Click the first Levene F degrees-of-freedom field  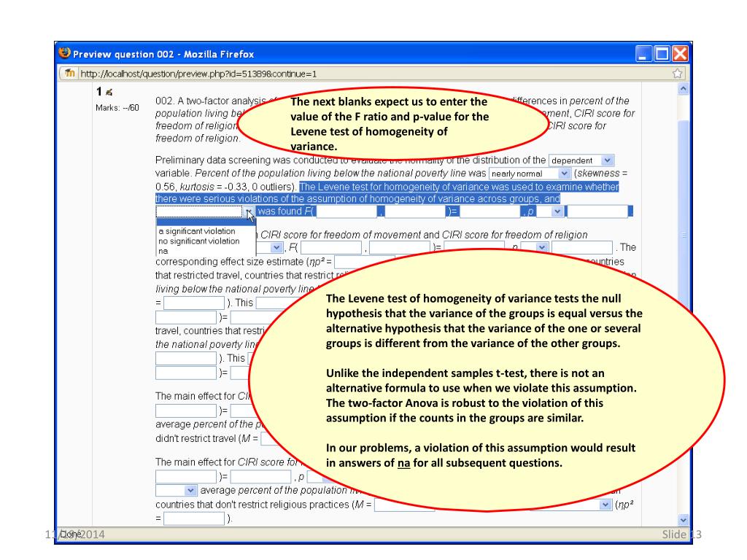[347, 211]
